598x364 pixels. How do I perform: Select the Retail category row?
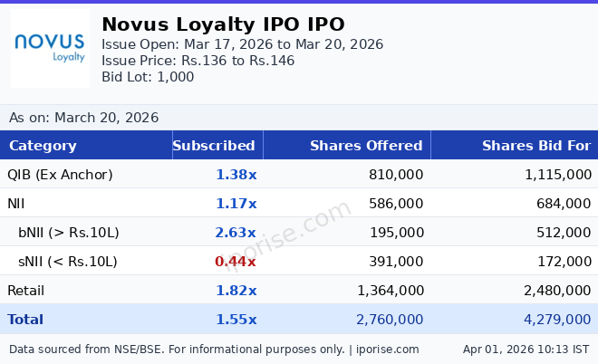pos(25,291)
